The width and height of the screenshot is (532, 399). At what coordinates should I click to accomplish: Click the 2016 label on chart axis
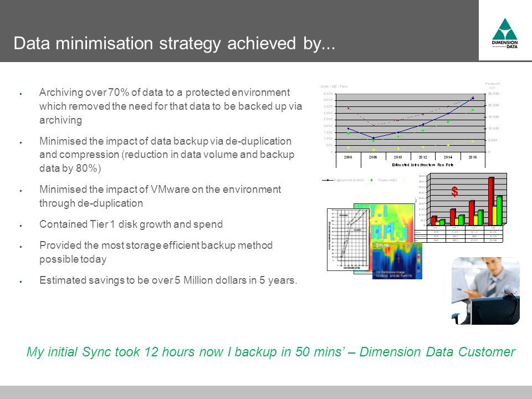[473, 157]
